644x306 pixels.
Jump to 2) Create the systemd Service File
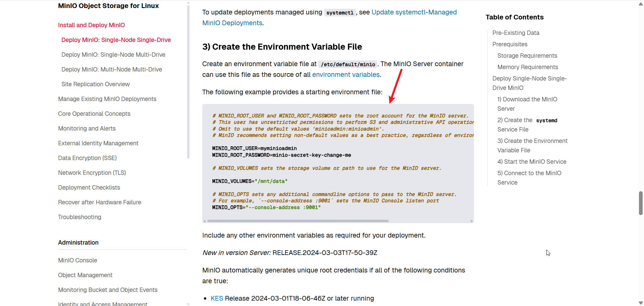(x=527, y=125)
